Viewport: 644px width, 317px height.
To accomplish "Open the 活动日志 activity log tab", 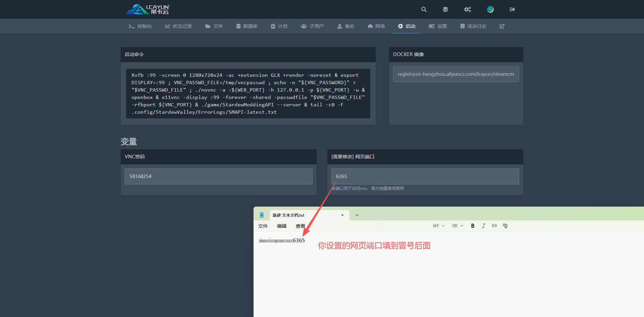I will click(x=473, y=26).
